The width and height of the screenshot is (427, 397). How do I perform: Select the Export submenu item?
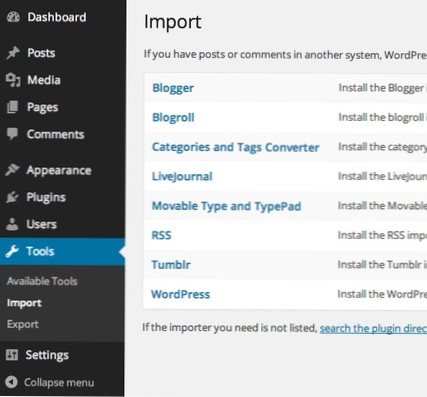[22, 324]
